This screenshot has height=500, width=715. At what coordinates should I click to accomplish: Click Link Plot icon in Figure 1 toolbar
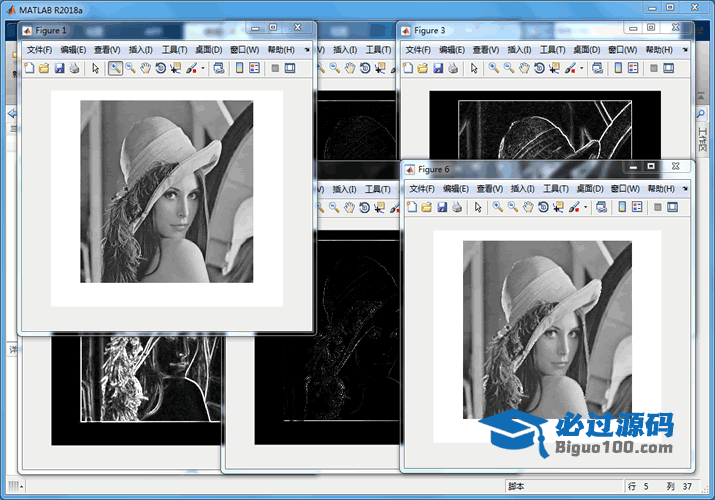(x=219, y=68)
